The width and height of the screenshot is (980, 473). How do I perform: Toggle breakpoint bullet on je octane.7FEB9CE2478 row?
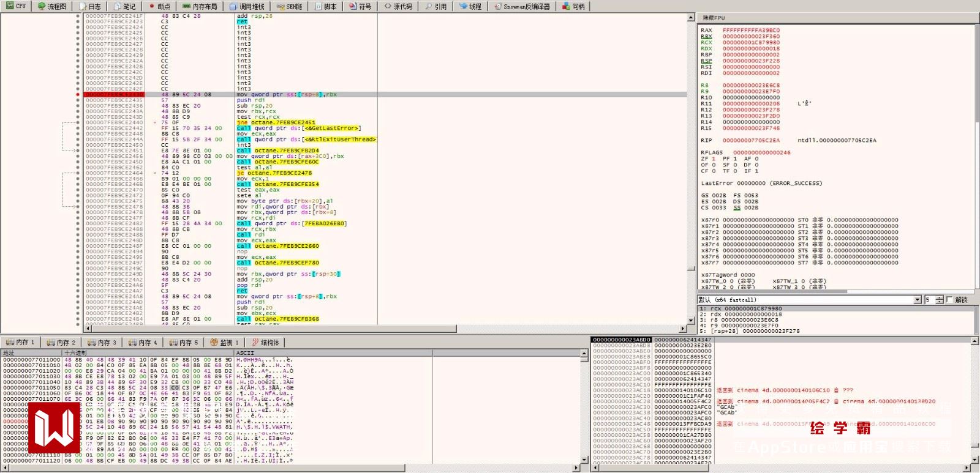pos(78,173)
